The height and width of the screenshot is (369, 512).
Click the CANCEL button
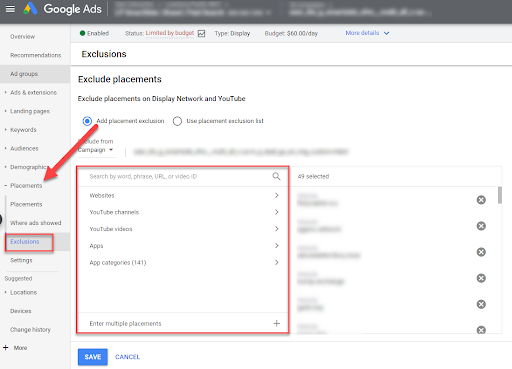click(127, 357)
